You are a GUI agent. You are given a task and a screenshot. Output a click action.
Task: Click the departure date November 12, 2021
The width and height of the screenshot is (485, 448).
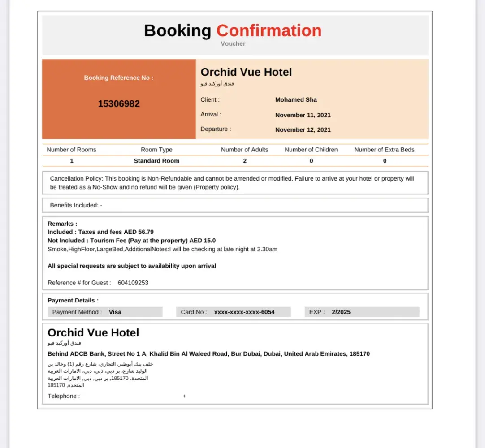303,130
